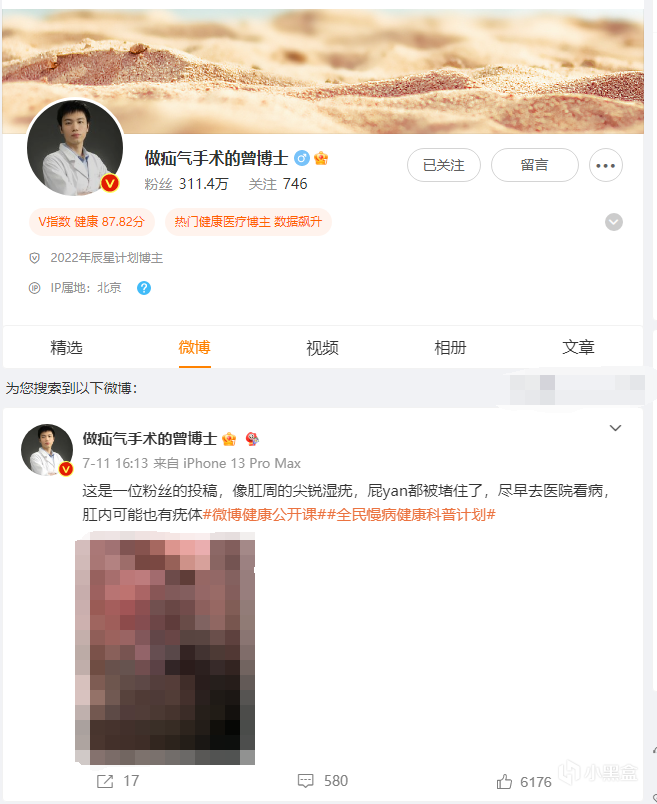
Task: Switch to the 视频 tab
Action: [x=322, y=348]
